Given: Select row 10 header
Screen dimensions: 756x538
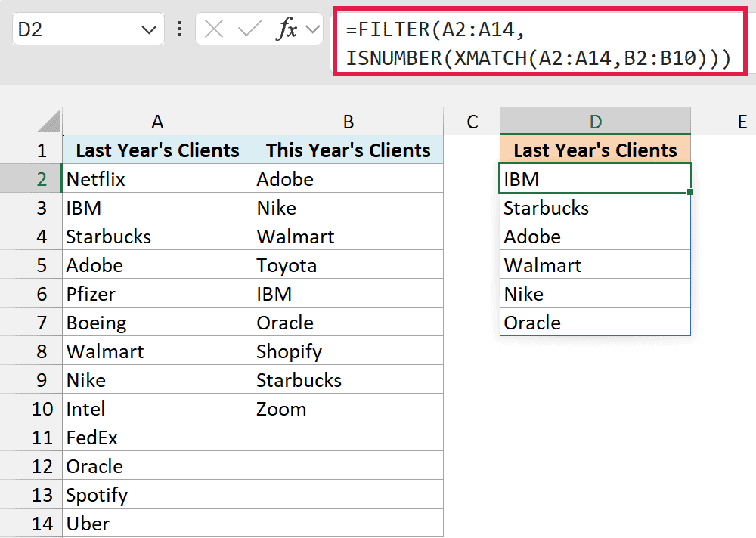Looking at the screenshot, I should pyautogui.click(x=31, y=408).
